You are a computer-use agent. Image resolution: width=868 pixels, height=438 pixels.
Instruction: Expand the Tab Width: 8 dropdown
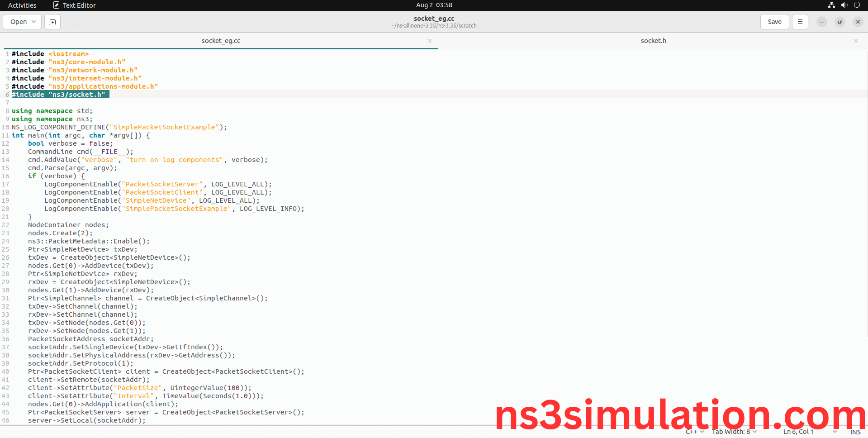coord(734,432)
